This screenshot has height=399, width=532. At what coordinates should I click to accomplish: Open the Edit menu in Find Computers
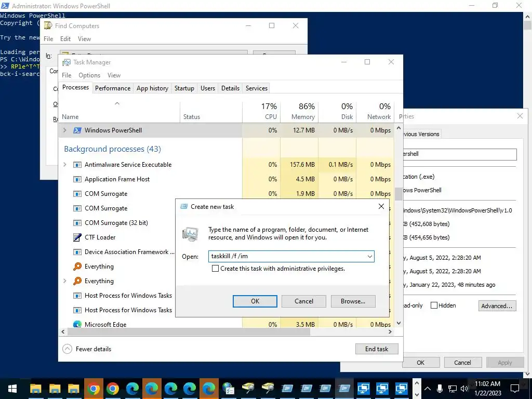(x=65, y=39)
